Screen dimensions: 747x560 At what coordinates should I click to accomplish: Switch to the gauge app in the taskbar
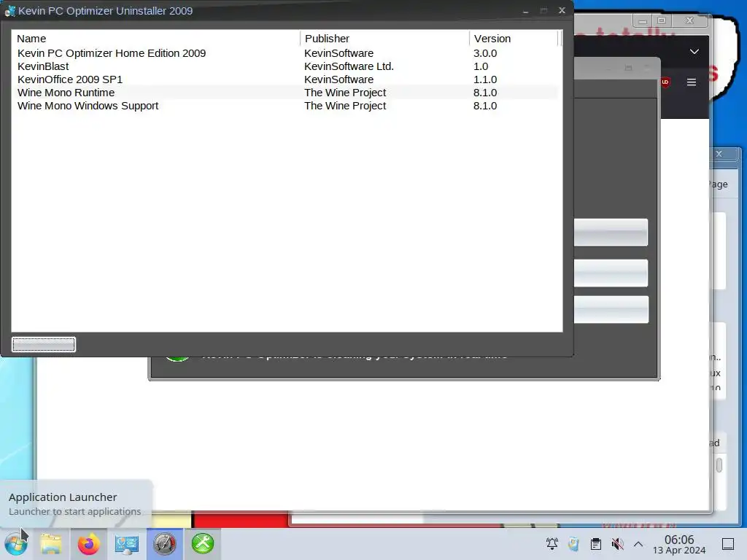pos(164,544)
